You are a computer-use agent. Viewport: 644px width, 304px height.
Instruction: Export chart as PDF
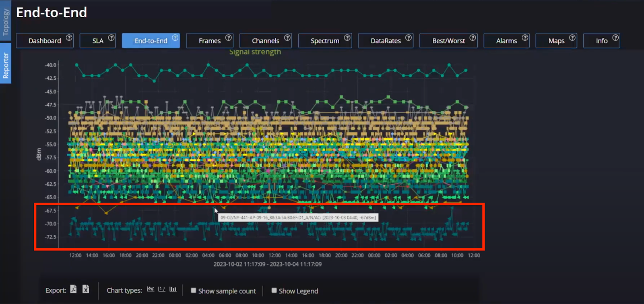click(x=73, y=289)
